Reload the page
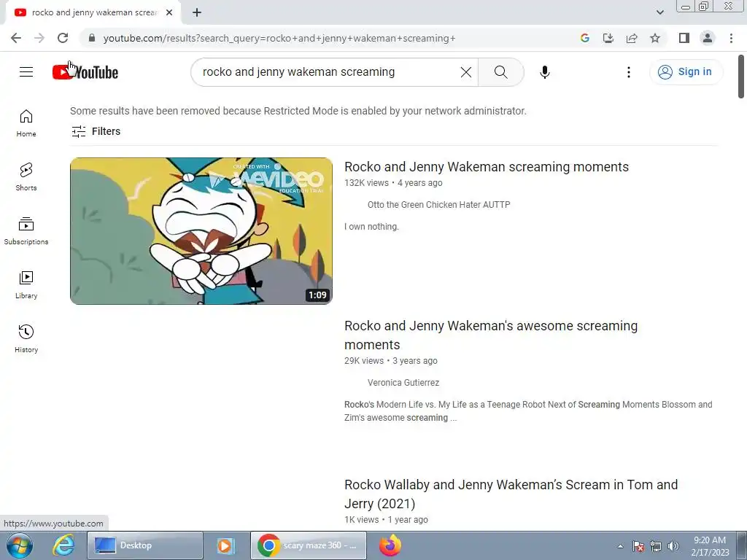The width and height of the screenshot is (747, 560). pos(63,38)
